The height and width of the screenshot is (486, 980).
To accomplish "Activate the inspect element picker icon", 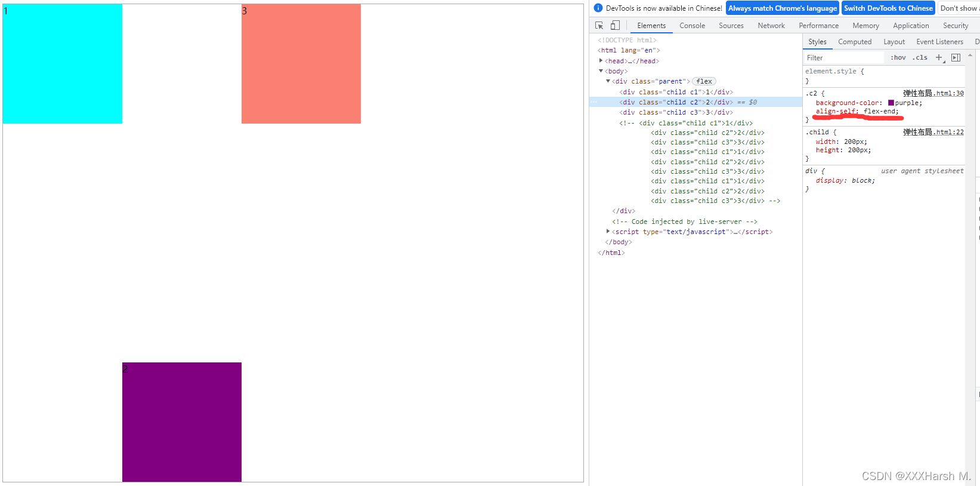I will tap(599, 26).
